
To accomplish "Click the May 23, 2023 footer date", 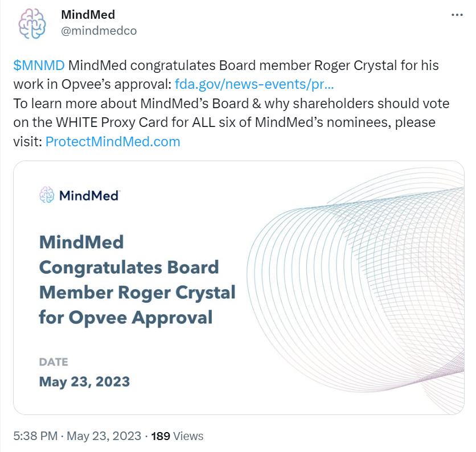I will (x=104, y=436).
